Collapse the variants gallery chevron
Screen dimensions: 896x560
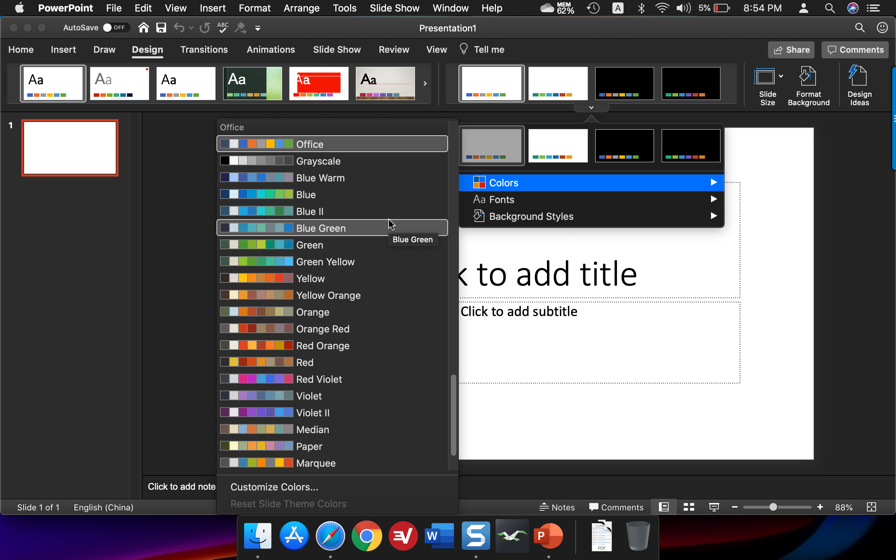591,107
